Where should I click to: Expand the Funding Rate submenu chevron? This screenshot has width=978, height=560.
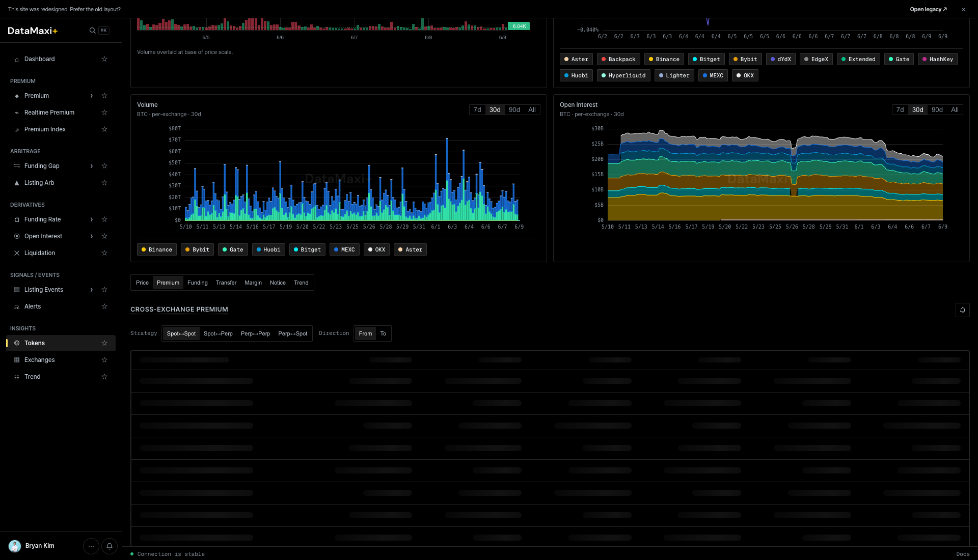(x=92, y=219)
